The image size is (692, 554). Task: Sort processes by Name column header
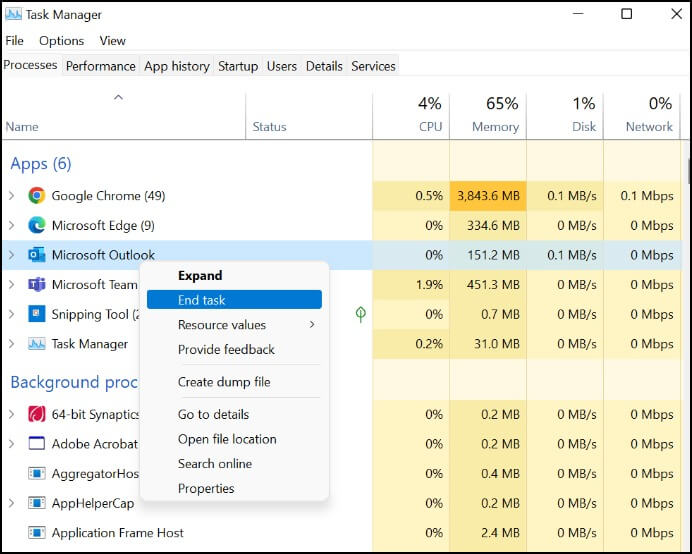[x=124, y=117]
